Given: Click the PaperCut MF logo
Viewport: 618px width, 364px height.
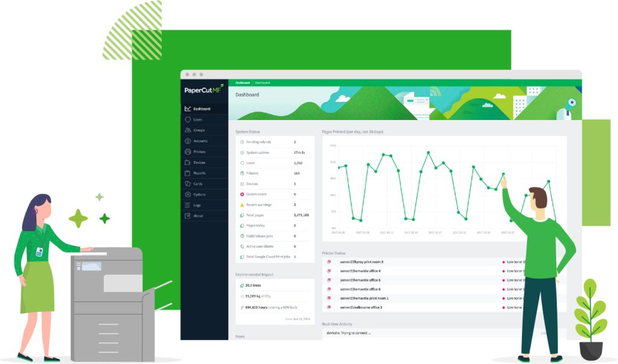Looking at the screenshot, I should click(x=203, y=91).
